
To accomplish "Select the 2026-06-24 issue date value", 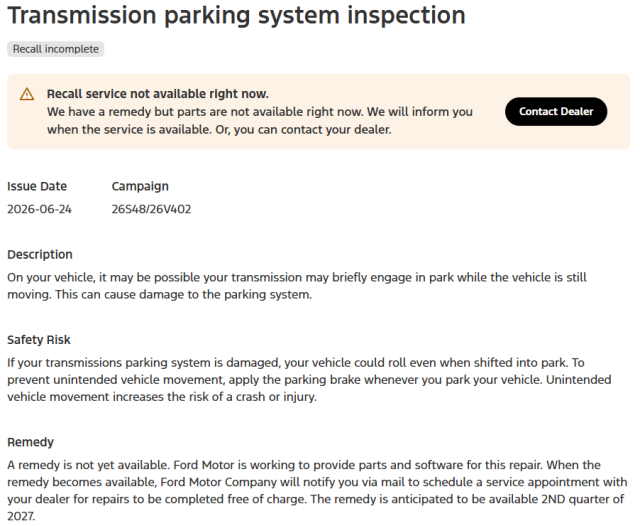I will (x=39, y=209).
